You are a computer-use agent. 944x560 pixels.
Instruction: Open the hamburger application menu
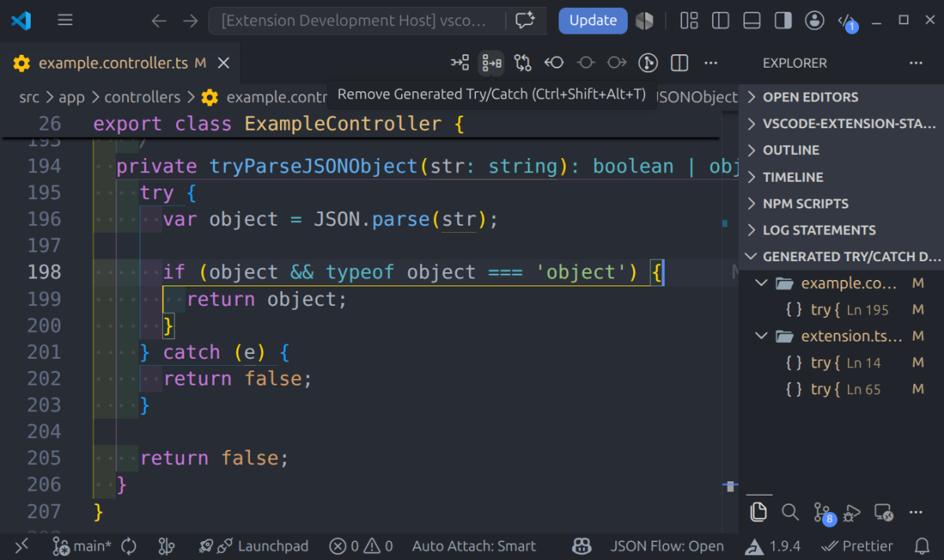(x=65, y=20)
